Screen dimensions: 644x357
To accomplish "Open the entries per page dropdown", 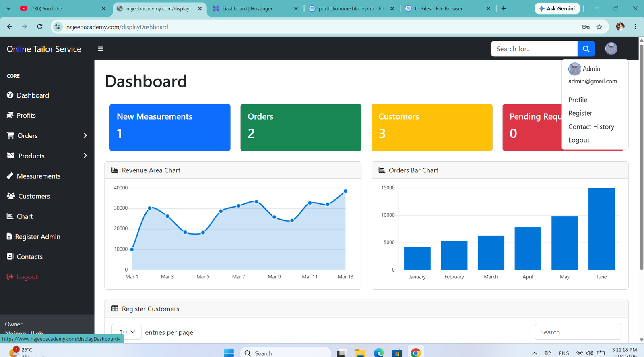I will pos(126,332).
